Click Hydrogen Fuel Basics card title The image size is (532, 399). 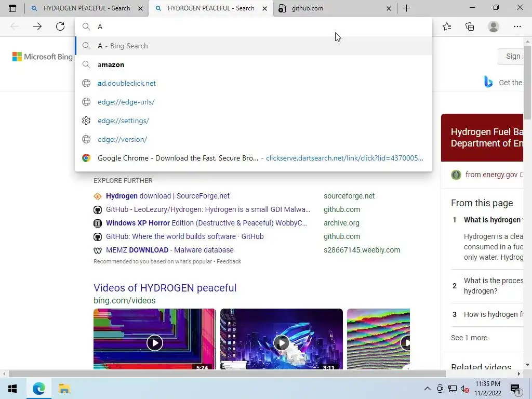pyautogui.click(x=487, y=137)
